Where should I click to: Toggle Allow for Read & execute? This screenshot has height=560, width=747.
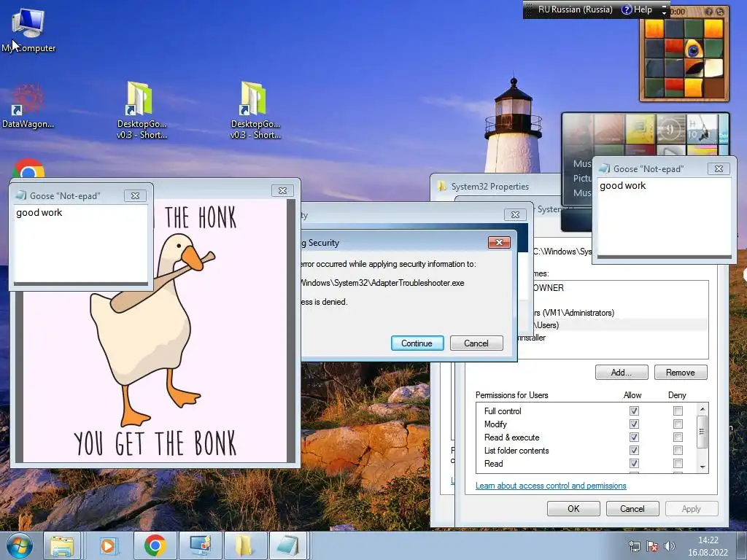click(x=634, y=437)
